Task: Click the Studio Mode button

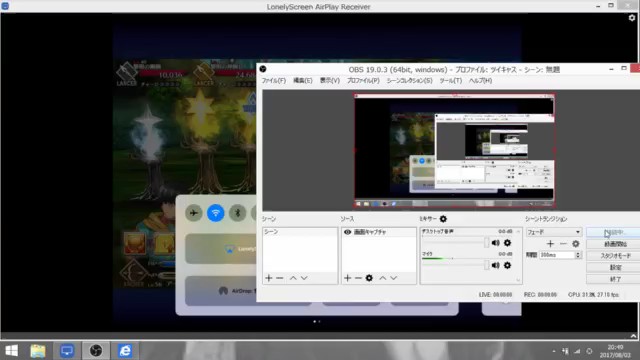Action: pyautogui.click(x=615, y=256)
